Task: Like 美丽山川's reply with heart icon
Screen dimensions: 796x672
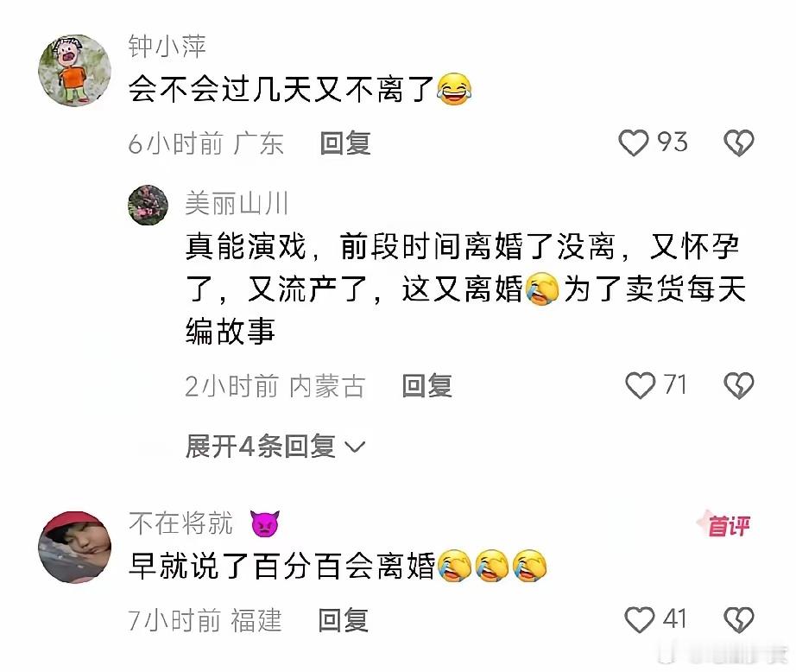Action: click(640, 385)
